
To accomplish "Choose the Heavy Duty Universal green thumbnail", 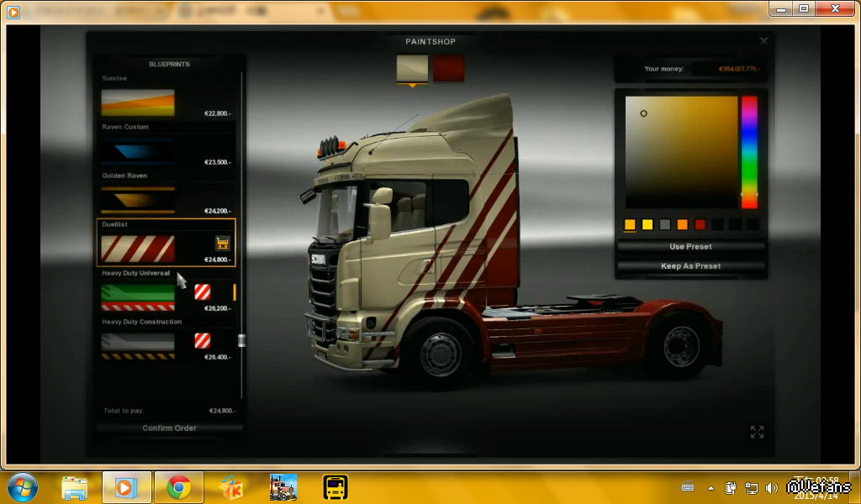I will (138, 298).
